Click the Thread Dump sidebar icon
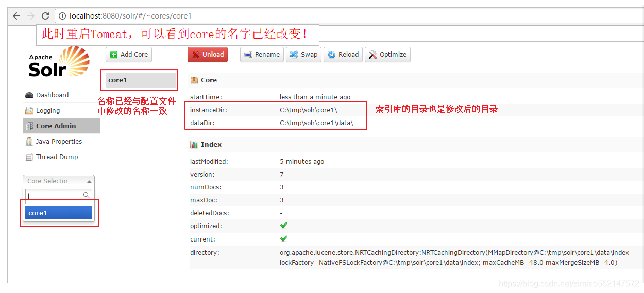 [x=29, y=157]
